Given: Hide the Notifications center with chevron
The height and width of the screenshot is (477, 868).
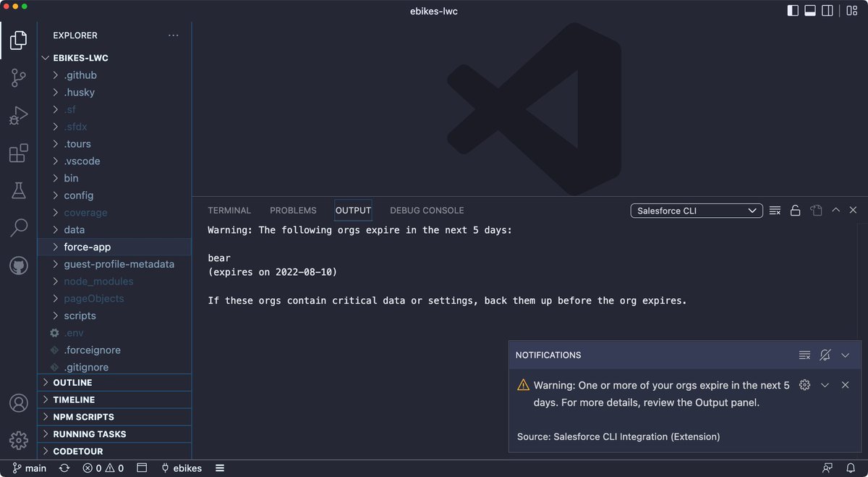Looking at the screenshot, I should coord(845,355).
